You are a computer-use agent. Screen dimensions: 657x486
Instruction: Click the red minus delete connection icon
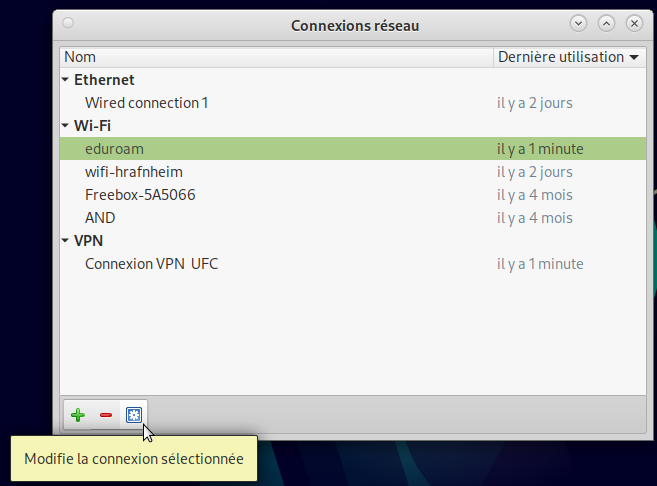(106, 415)
